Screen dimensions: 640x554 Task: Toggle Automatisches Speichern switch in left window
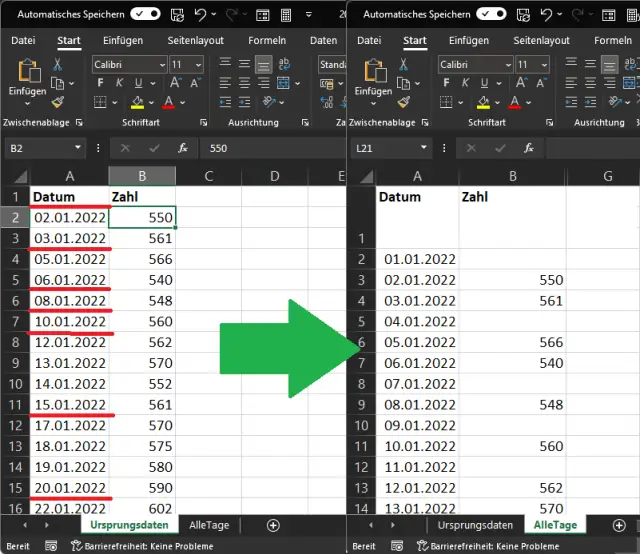(145, 15)
